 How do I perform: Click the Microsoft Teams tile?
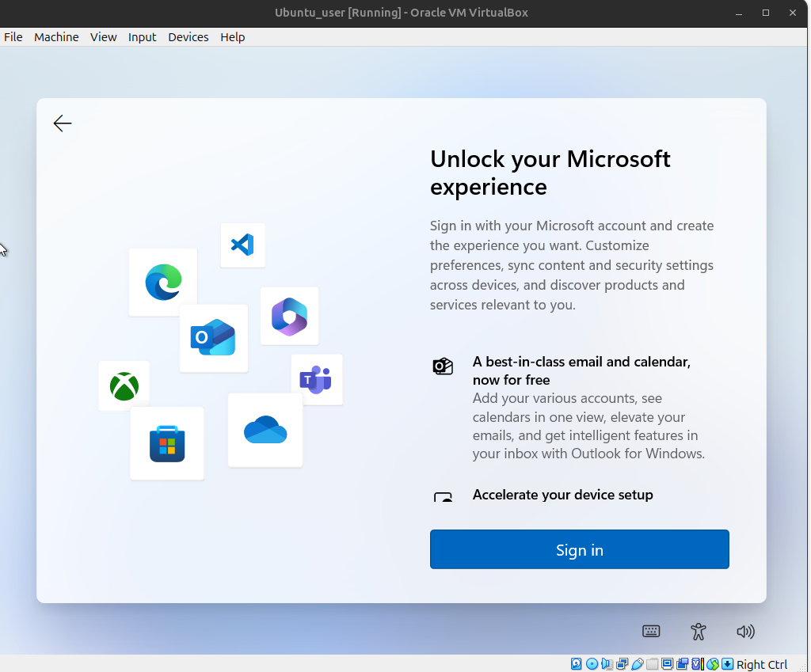pyautogui.click(x=317, y=380)
